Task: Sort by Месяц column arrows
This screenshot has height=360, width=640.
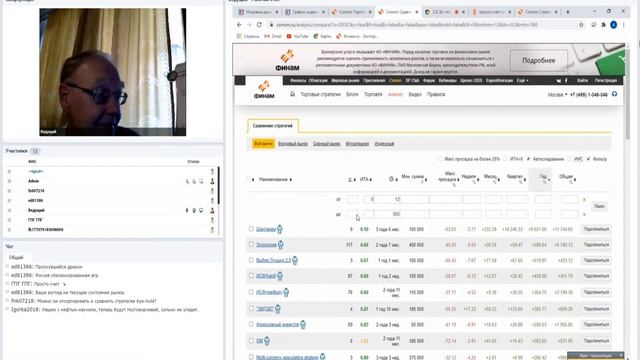Action: pyautogui.click(x=499, y=180)
